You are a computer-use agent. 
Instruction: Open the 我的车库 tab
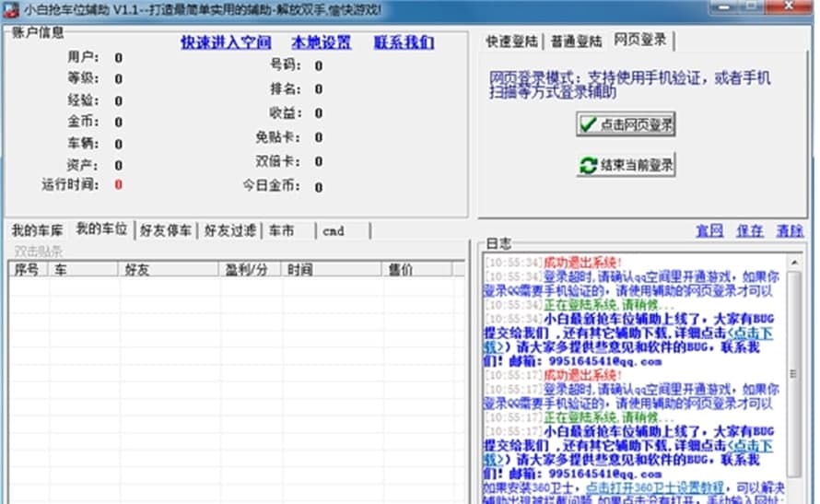click(x=37, y=230)
